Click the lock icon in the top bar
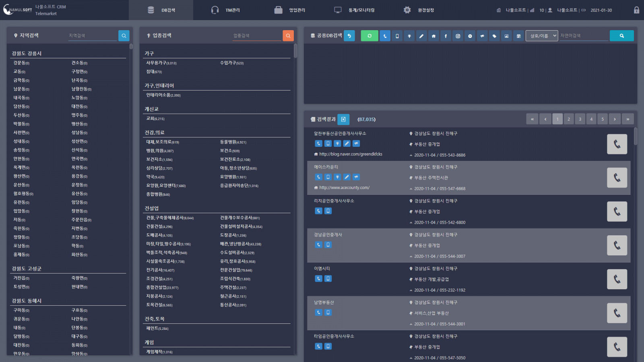 click(636, 10)
